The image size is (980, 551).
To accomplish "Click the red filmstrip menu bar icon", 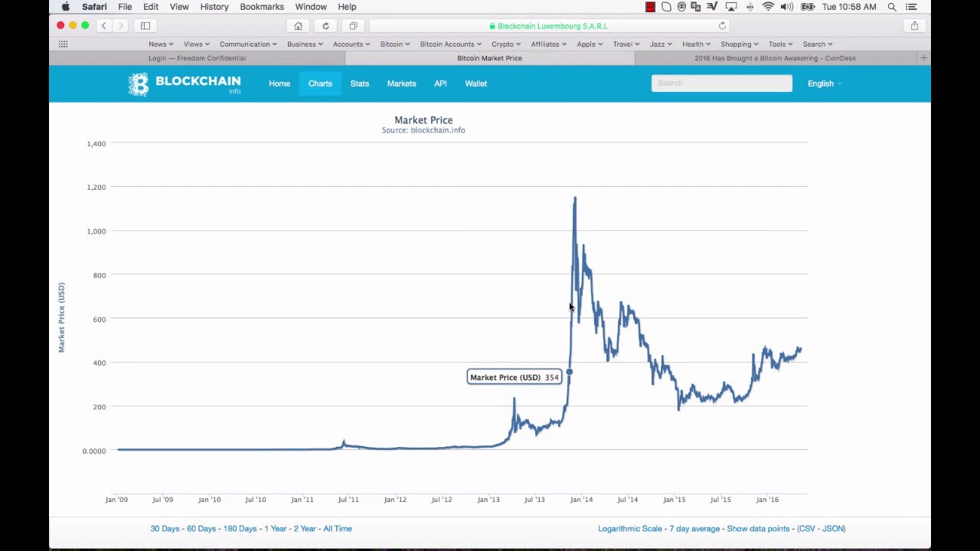I will 650,7.
